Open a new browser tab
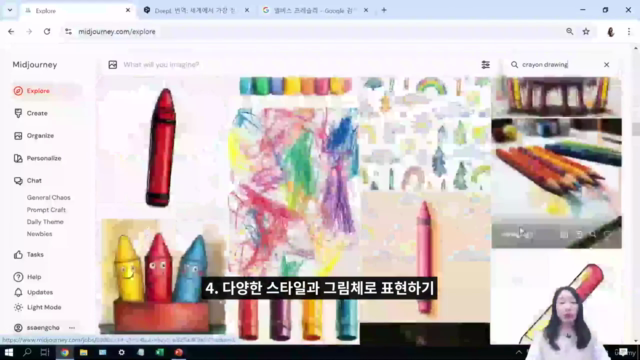This screenshot has width=640, height=360. [x=384, y=11]
